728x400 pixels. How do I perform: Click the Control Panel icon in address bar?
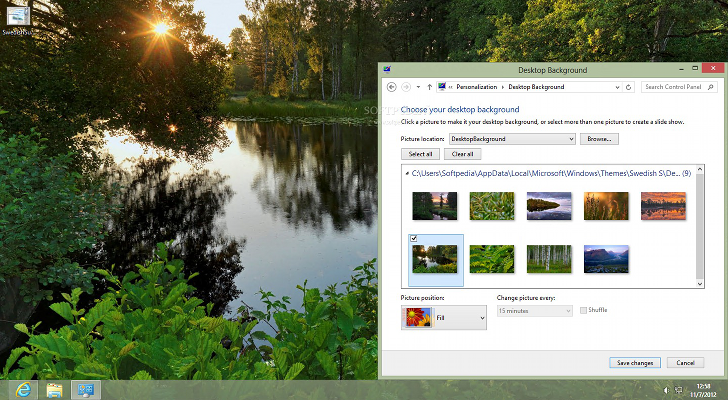[442, 87]
